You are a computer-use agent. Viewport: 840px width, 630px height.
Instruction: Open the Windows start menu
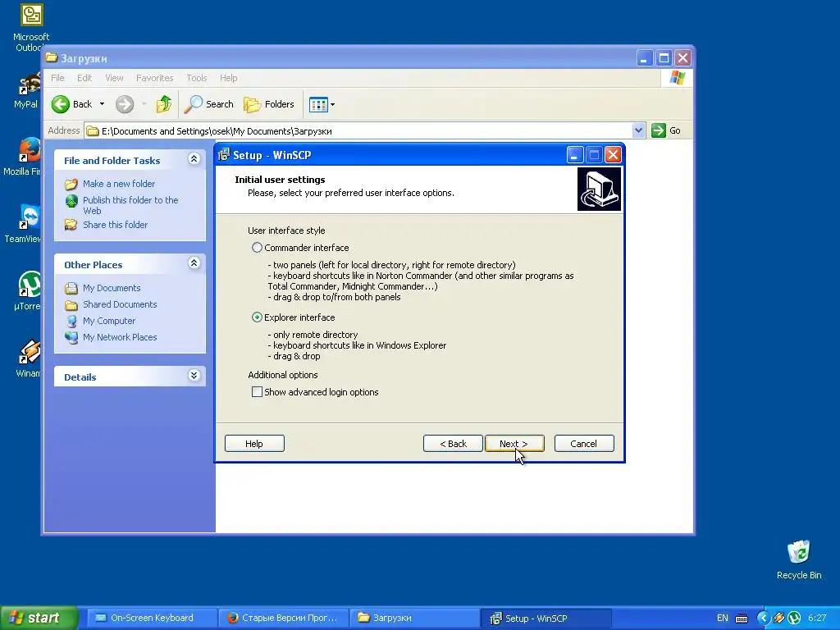[39, 618]
